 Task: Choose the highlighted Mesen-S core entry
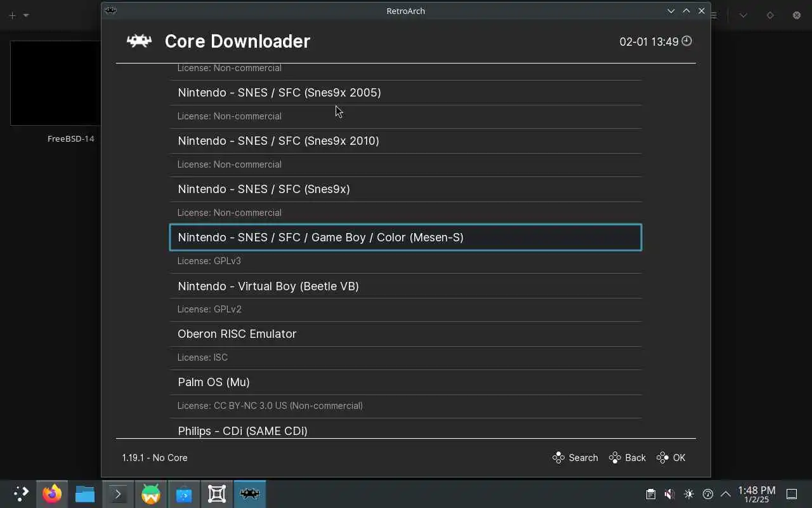pyautogui.click(x=405, y=237)
